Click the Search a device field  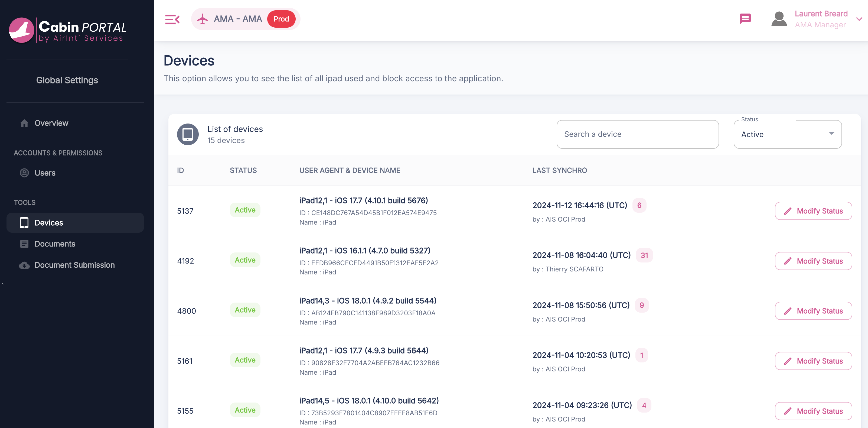[637, 134]
